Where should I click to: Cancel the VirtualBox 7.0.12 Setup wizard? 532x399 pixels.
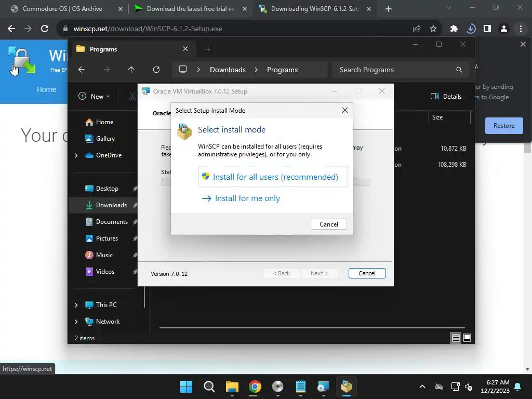(367, 273)
